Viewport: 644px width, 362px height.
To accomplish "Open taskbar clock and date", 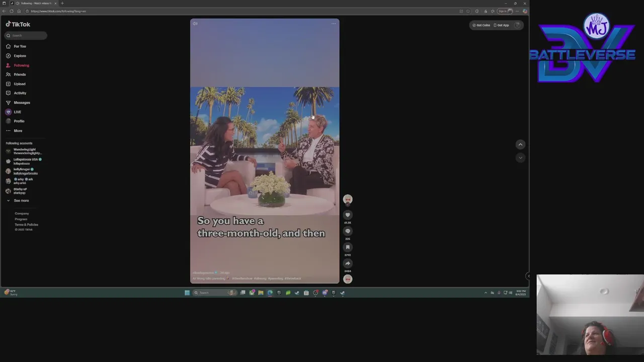I will (520, 293).
